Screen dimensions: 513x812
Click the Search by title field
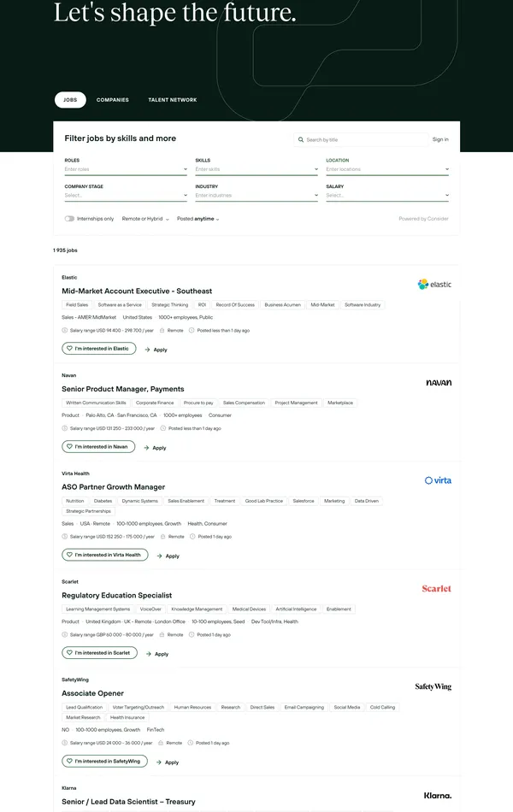tap(365, 139)
